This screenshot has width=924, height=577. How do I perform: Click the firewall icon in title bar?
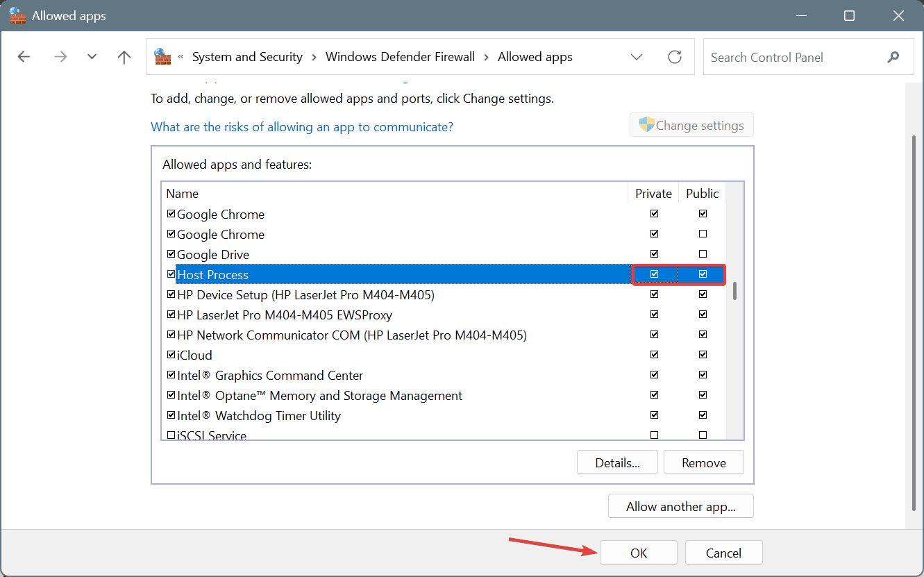tap(17, 15)
